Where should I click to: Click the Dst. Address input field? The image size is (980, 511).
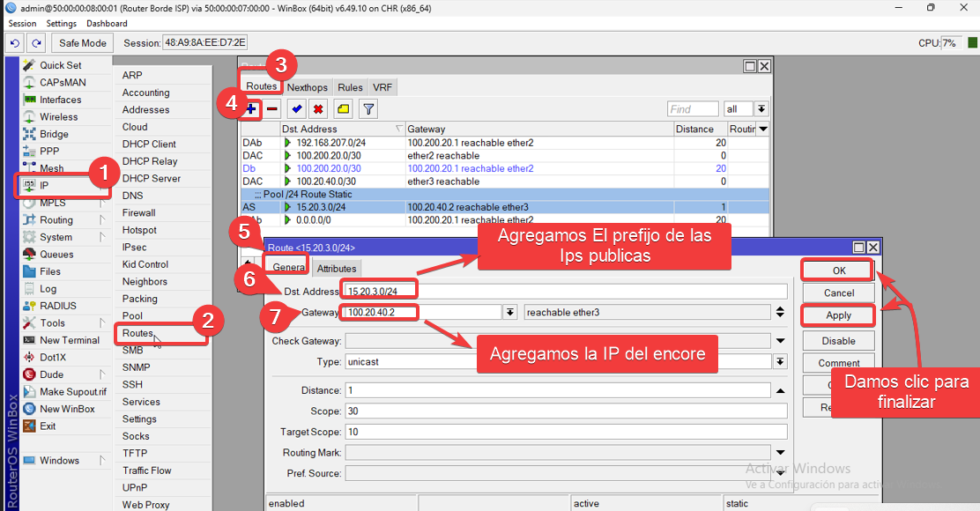(x=564, y=291)
